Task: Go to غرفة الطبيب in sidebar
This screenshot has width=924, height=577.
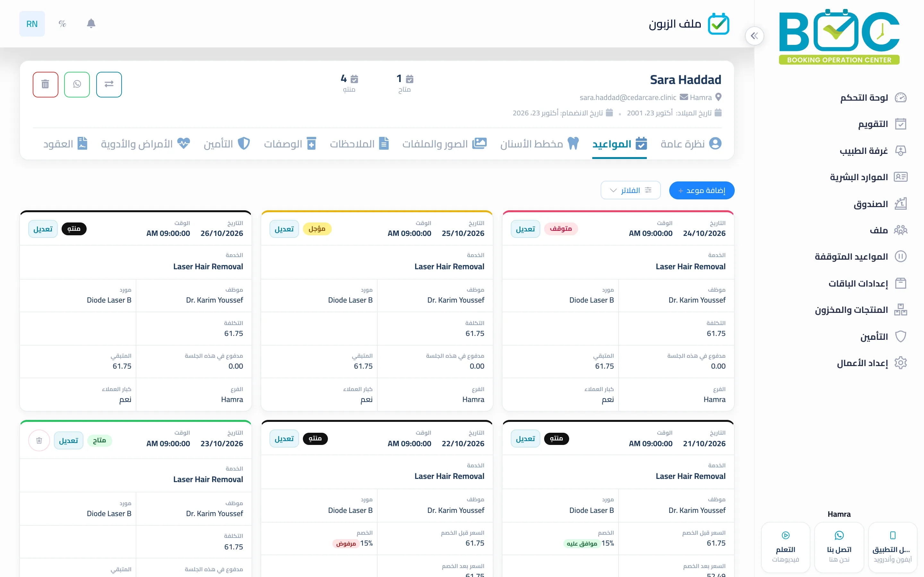Action: point(873,151)
